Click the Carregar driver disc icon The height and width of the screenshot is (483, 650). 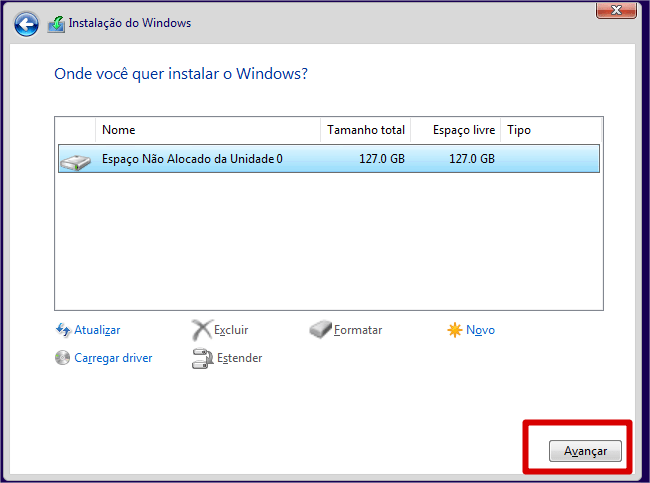pos(63,358)
